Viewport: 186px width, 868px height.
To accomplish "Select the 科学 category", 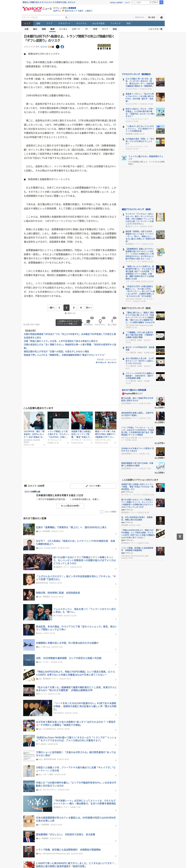I will 95,29.
